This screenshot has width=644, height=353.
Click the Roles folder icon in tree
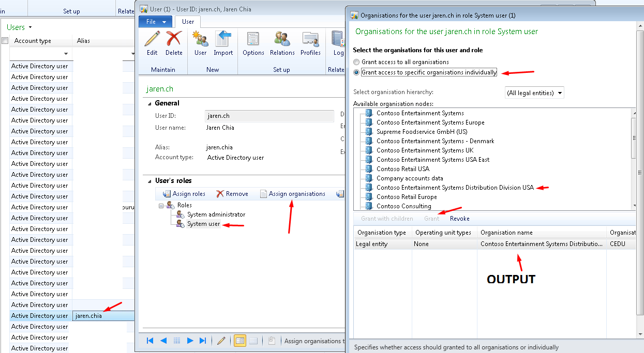[170, 205]
